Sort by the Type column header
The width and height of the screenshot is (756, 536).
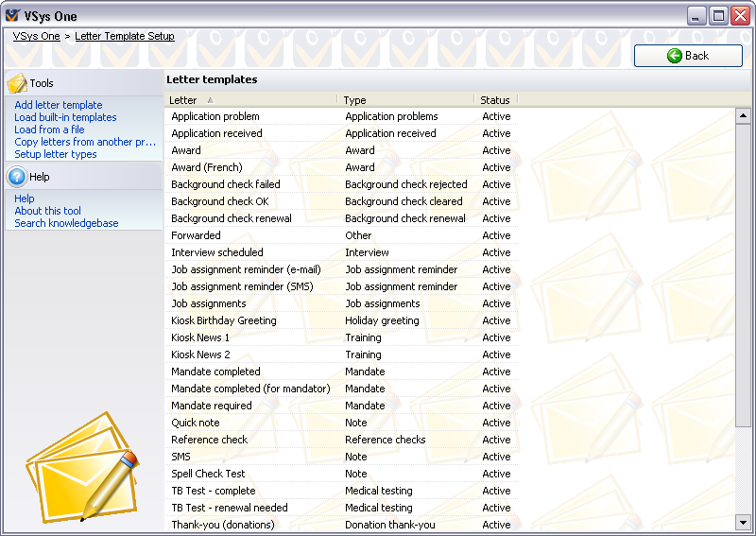(x=406, y=100)
